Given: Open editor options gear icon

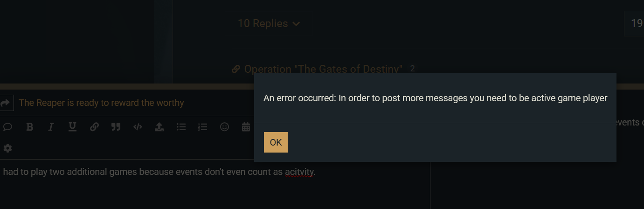Looking at the screenshot, I should 8,148.
